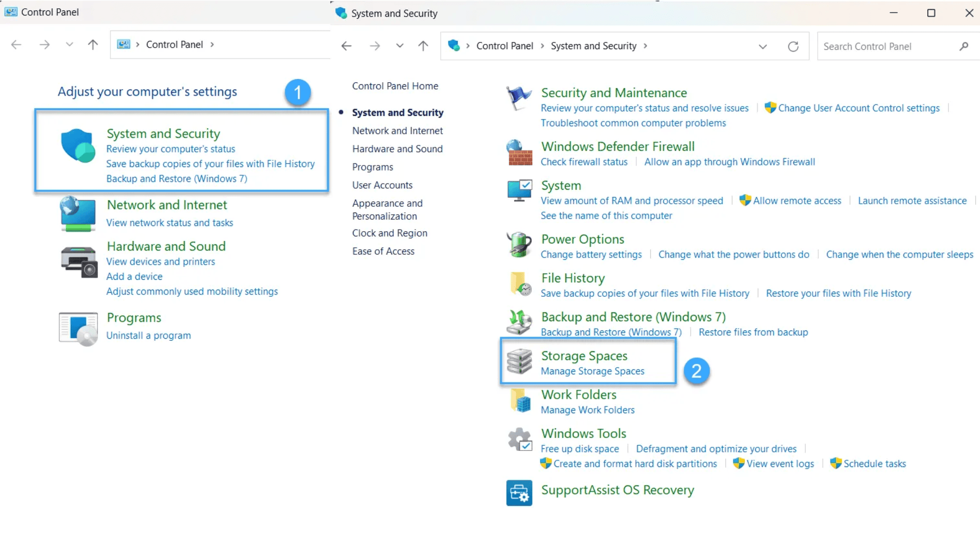This screenshot has width=980, height=543.
Task: Click Uninstall a program in Control Panel window
Action: pyautogui.click(x=148, y=336)
